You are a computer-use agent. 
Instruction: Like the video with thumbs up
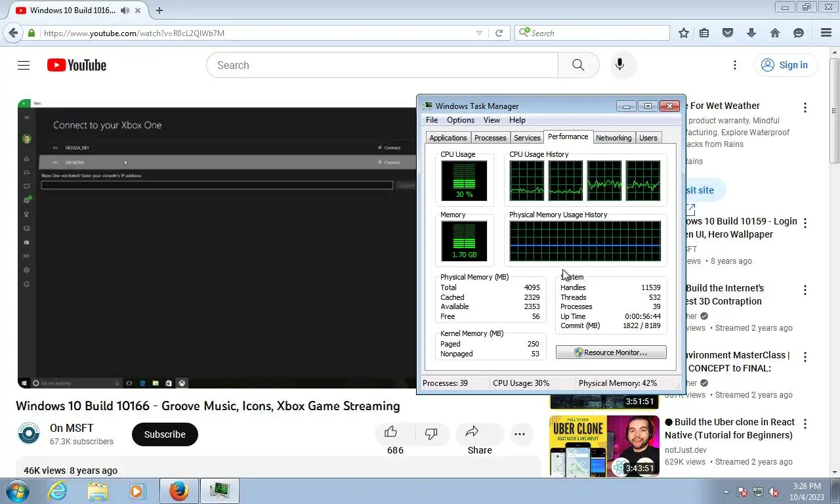click(x=391, y=433)
